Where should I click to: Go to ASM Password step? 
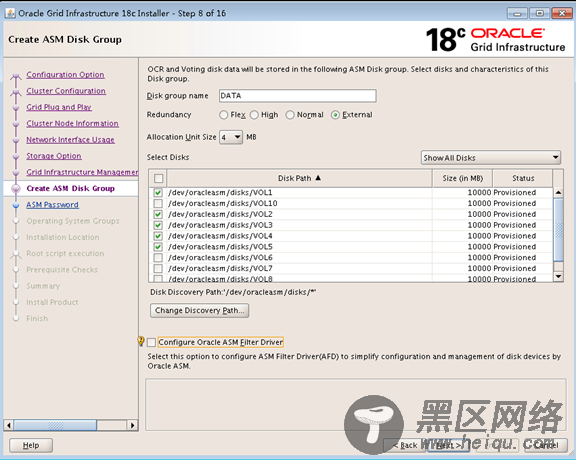[52, 205]
